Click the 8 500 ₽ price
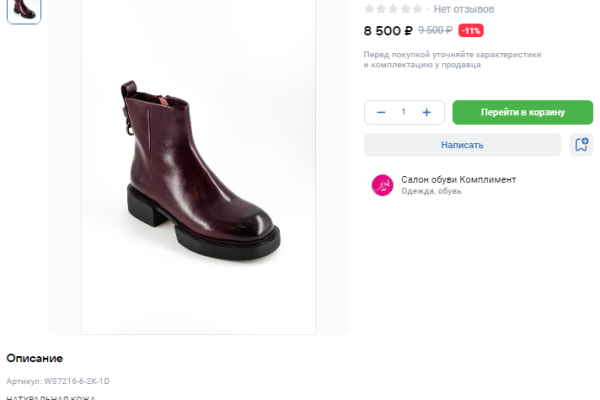 (x=388, y=30)
